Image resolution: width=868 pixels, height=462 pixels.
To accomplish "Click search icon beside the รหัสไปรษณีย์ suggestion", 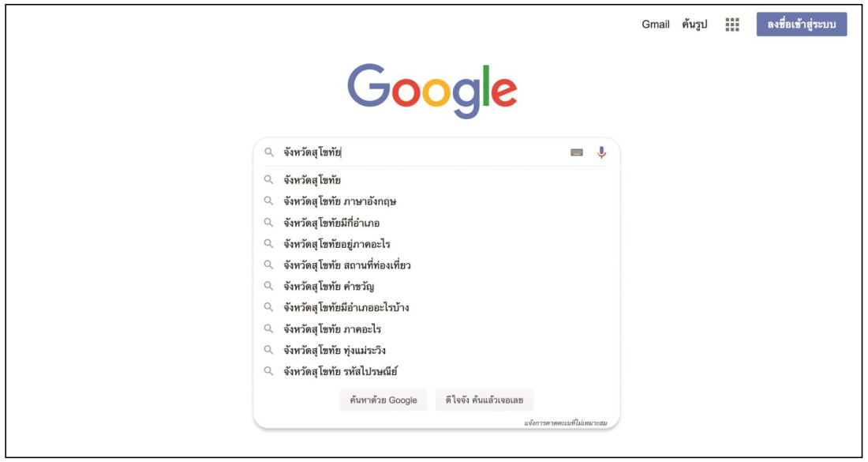I will click(269, 371).
